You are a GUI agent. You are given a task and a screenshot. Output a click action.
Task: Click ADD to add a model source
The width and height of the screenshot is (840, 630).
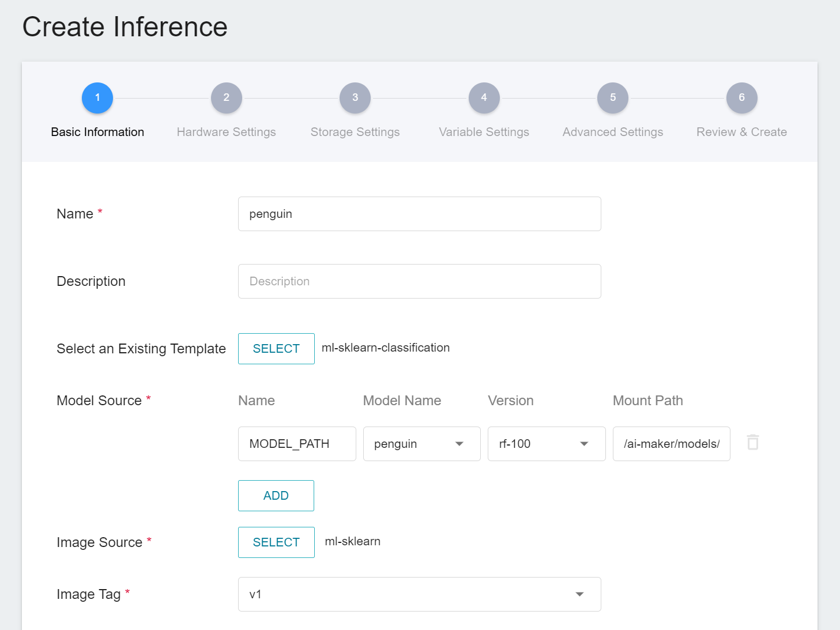point(276,496)
